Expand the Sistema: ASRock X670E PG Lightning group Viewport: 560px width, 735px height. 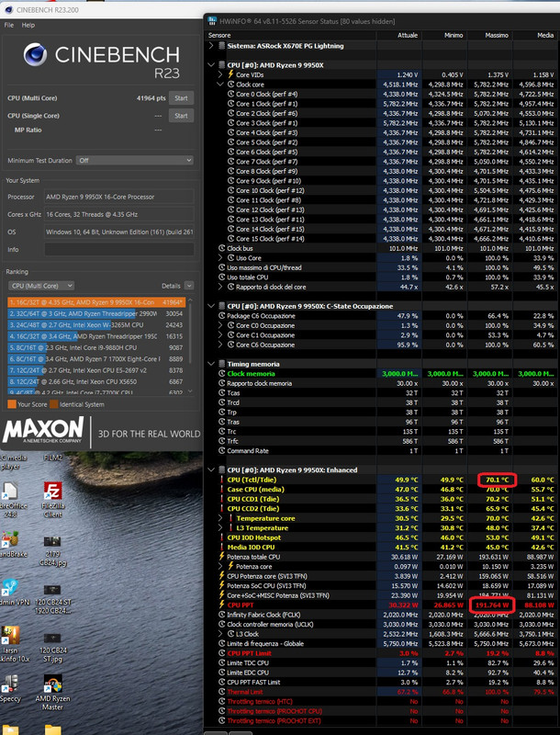point(211,46)
